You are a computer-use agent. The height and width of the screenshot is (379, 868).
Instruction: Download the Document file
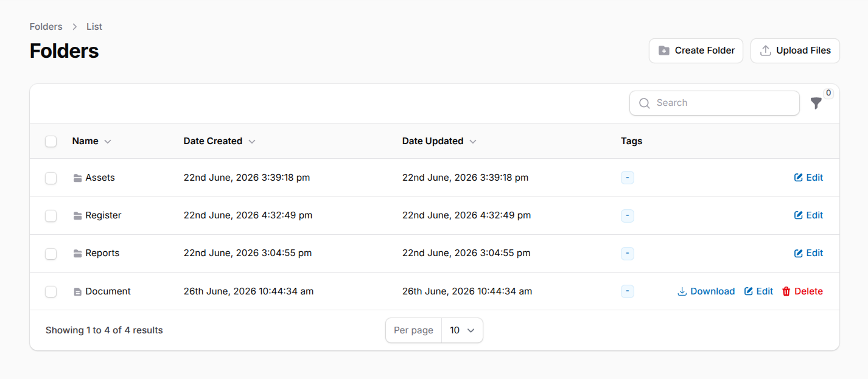point(706,291)
